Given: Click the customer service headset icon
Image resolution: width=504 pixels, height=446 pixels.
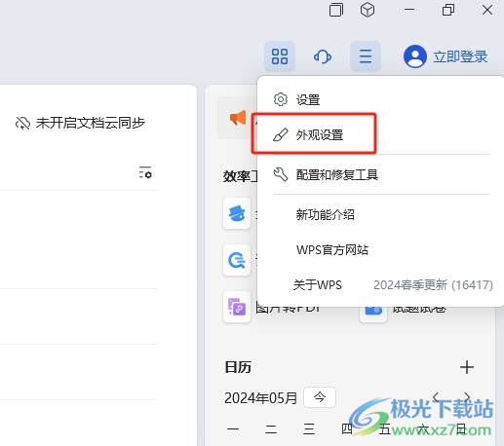Looking at the screenshot, I should (x=323, y=56).
